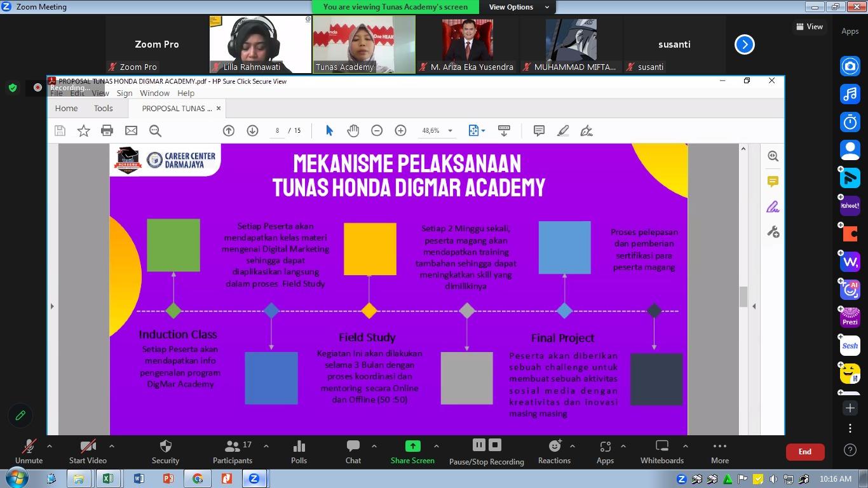Open Participants list
This screenshot has width=868, height=488.
point(233,451)
